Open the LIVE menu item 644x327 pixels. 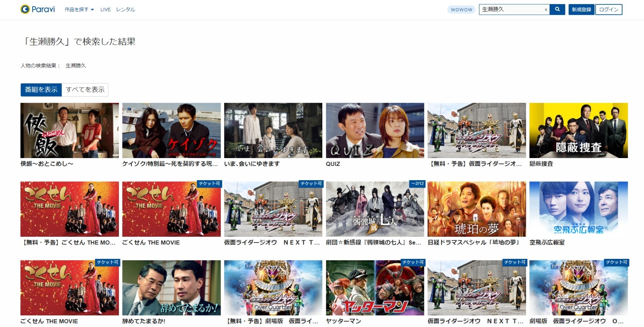pyautogui.click(x=106, y=9)
